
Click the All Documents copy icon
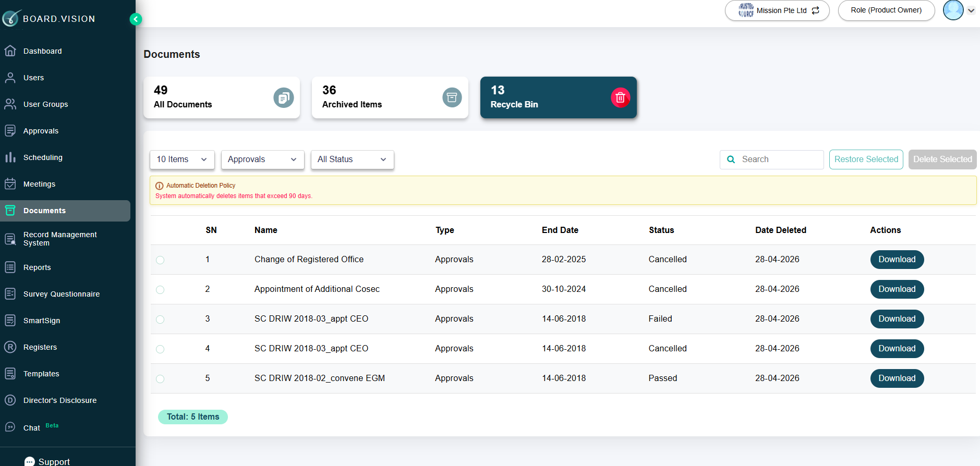click(x=283, y=97)
